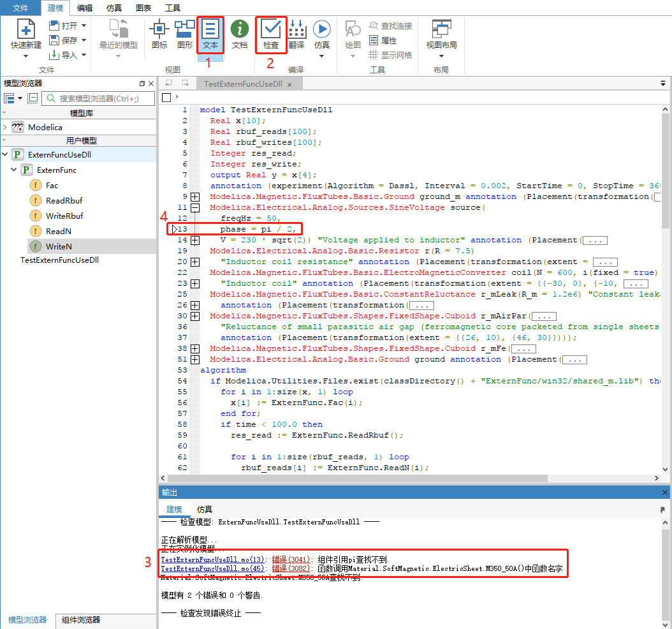Open error link TestExternFuncUseDll.mo(13)
This screenshot has height=629, width=672.
212,559
